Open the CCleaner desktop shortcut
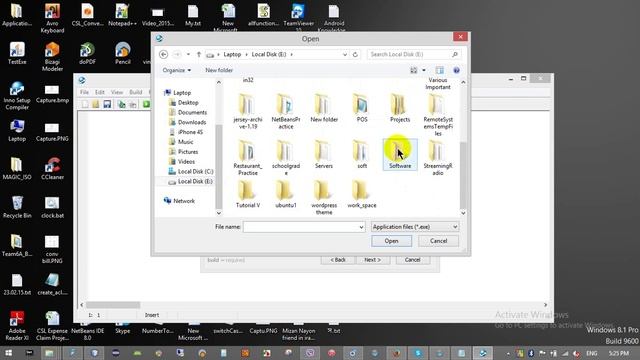 [x=52, y=169]
